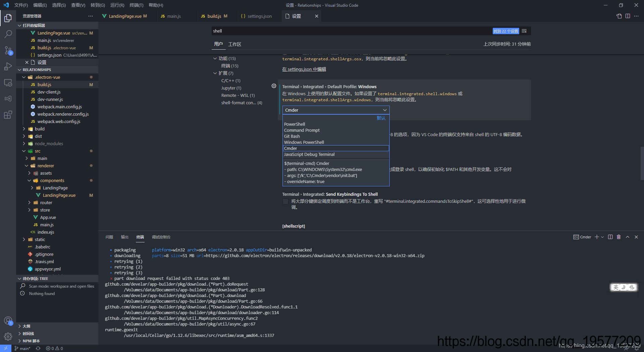Split the editor to the right

point(628,16)
